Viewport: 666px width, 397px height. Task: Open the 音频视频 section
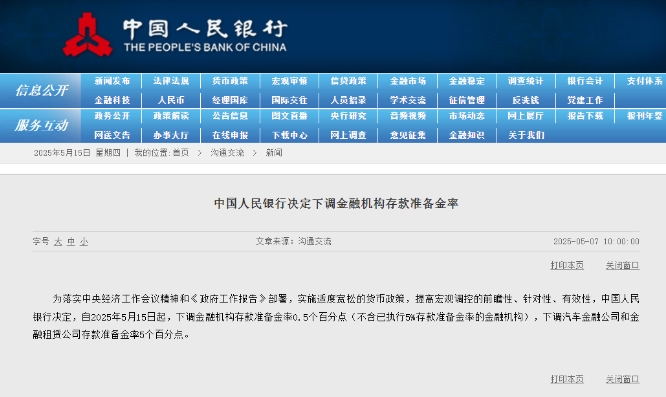[408, 116]
